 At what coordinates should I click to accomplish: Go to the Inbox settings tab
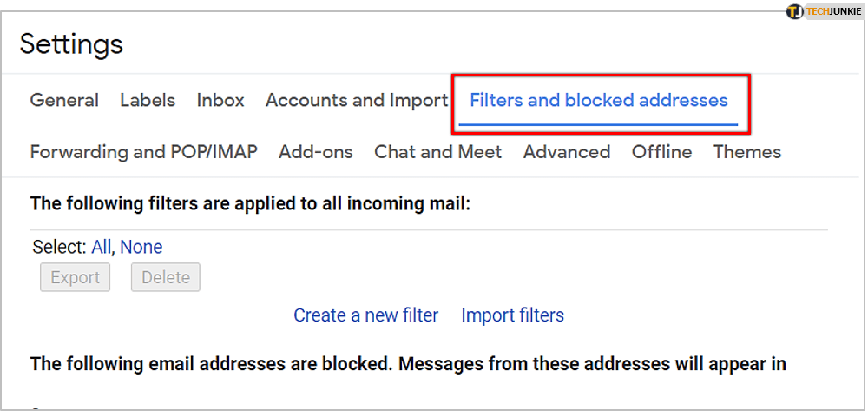point(220,101)
